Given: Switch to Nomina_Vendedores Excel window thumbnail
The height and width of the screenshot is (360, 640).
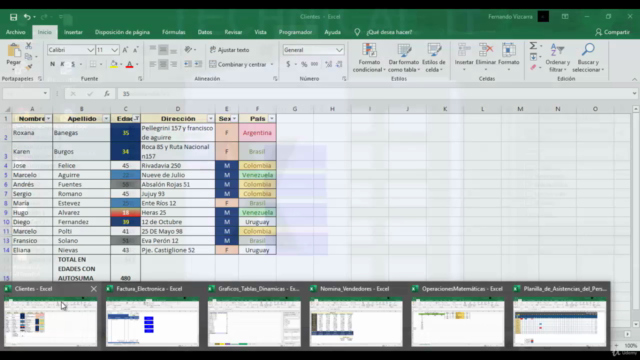Looking at the screenshot, I should point(356,316).
